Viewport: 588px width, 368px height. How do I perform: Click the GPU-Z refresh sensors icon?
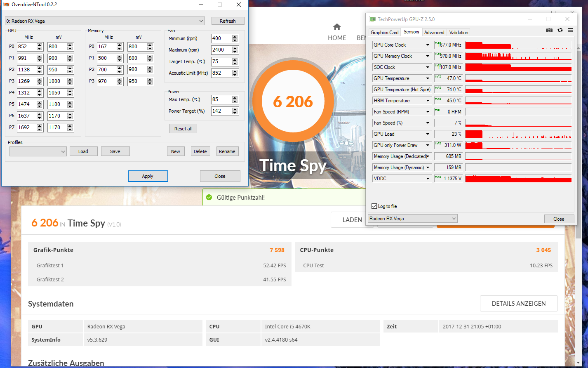click(560, 30)
